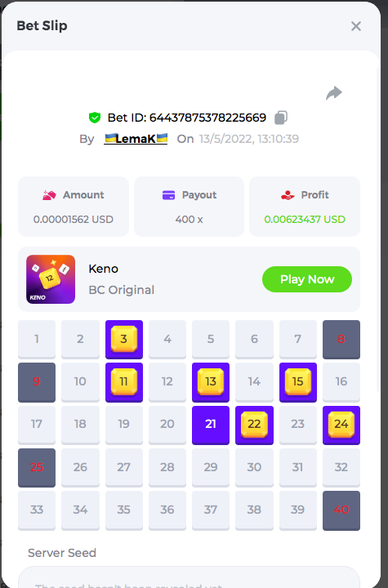Select Keno tile number 21
388x588 pixels.
[211, 425]
